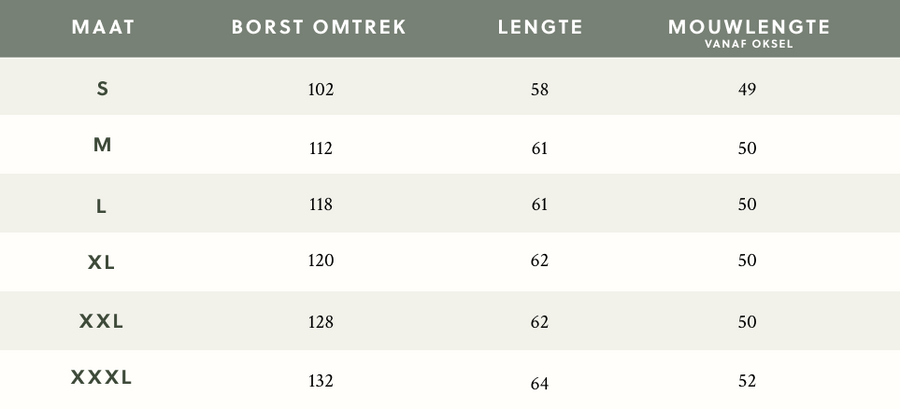Click the LENGTE column header
900x409 pixels.
540,27
